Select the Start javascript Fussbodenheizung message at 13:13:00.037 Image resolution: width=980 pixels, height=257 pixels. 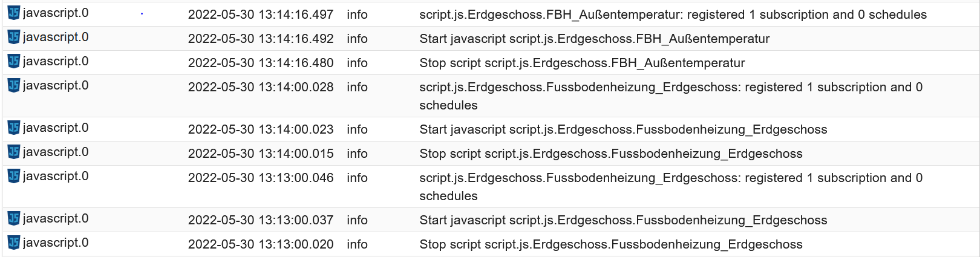pyautogui.click(x=623, y=220)
